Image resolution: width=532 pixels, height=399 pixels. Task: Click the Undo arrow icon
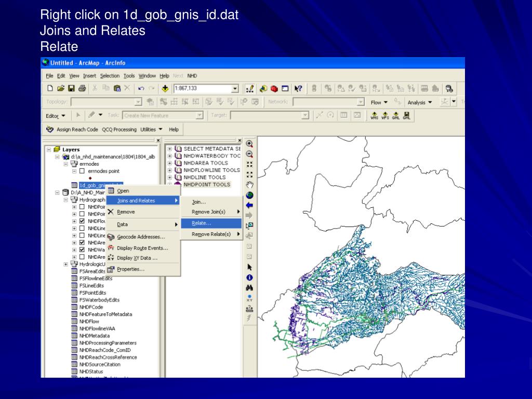141,88
